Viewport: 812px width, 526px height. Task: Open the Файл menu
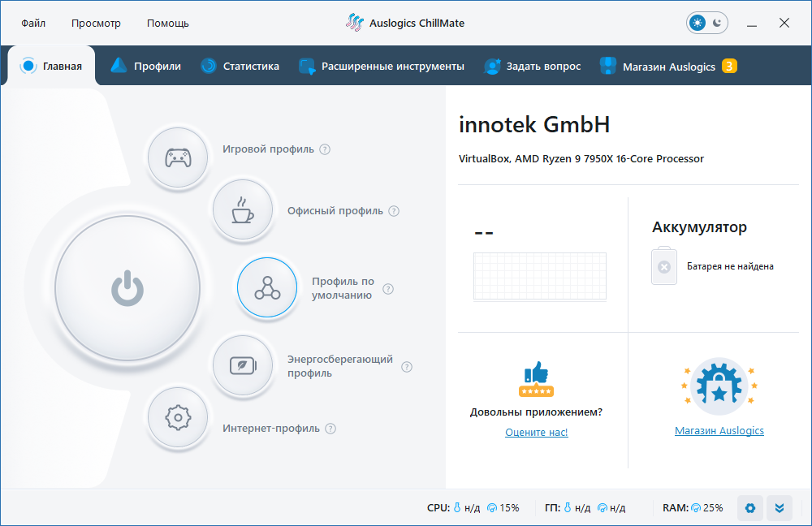(33, 24)
